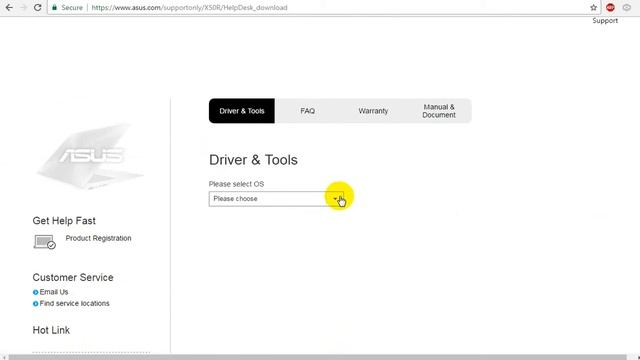Screen dimensions: 640x360
Task: Click the grey extension icon beside adblock
Action: tap(627, 7)
